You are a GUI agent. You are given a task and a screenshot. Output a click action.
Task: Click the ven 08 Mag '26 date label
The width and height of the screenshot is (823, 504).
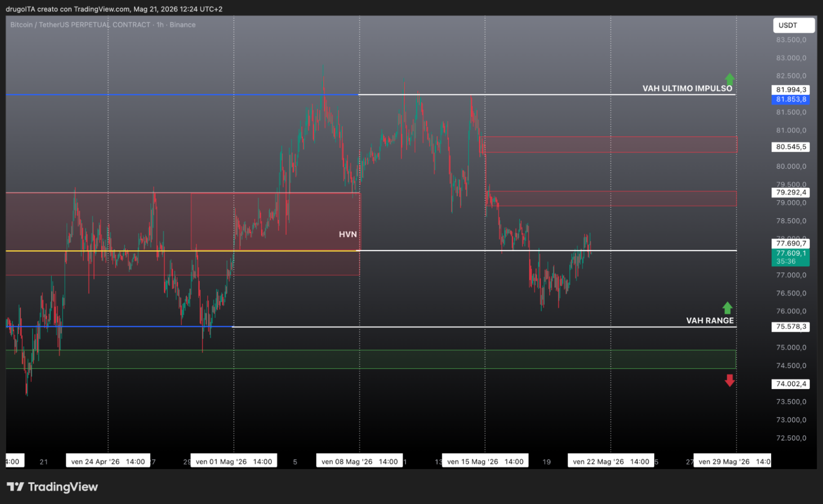coord(360,462)
